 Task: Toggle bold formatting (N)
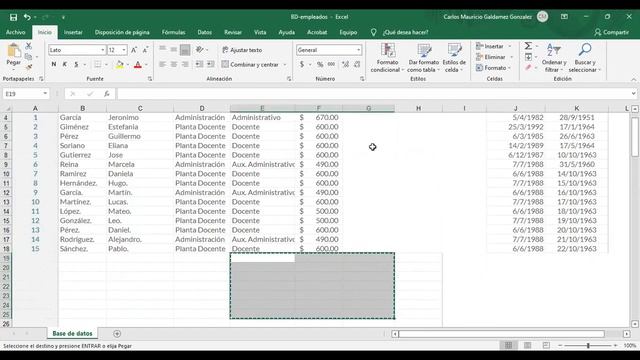53,64
